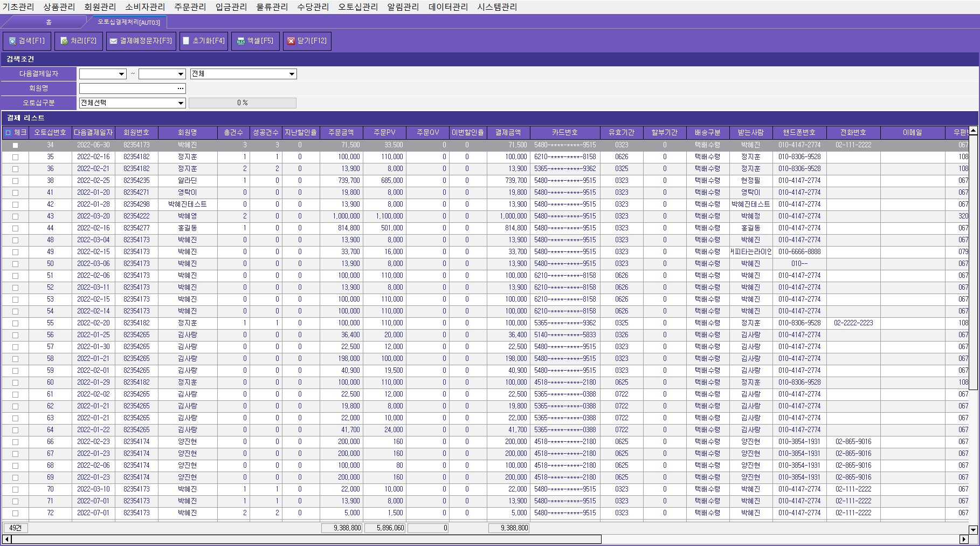The image size is (980, 546).
Task: Open the 오토십구분 전체선택 dropdown
Action: pos(181,103)
